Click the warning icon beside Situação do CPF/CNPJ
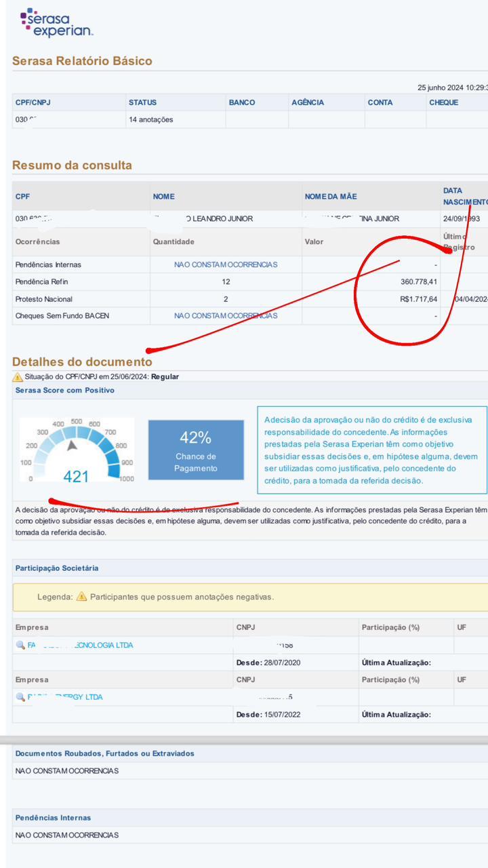The height and width of the screenshot is (868, 488). (18, 377)
